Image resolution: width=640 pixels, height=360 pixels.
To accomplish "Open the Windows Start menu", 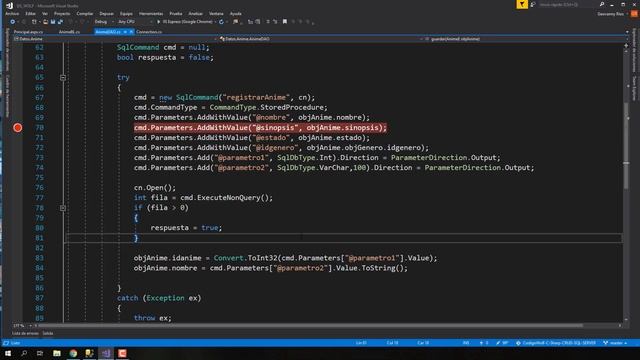I will pyautogui.click(x=8, y=353).
